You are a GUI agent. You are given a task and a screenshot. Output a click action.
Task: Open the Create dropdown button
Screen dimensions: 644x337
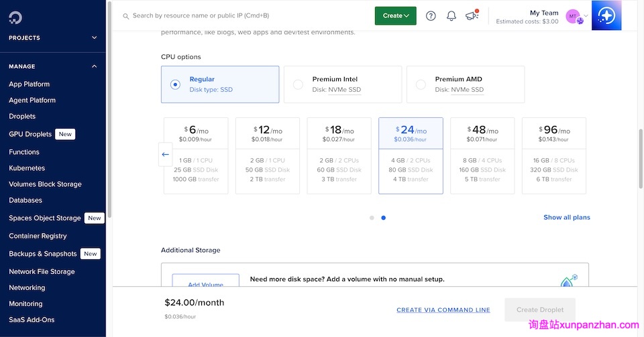395,16
